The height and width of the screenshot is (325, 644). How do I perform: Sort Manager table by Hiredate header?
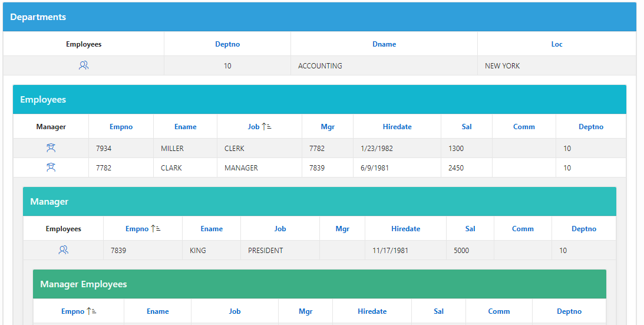pos(406,229)
